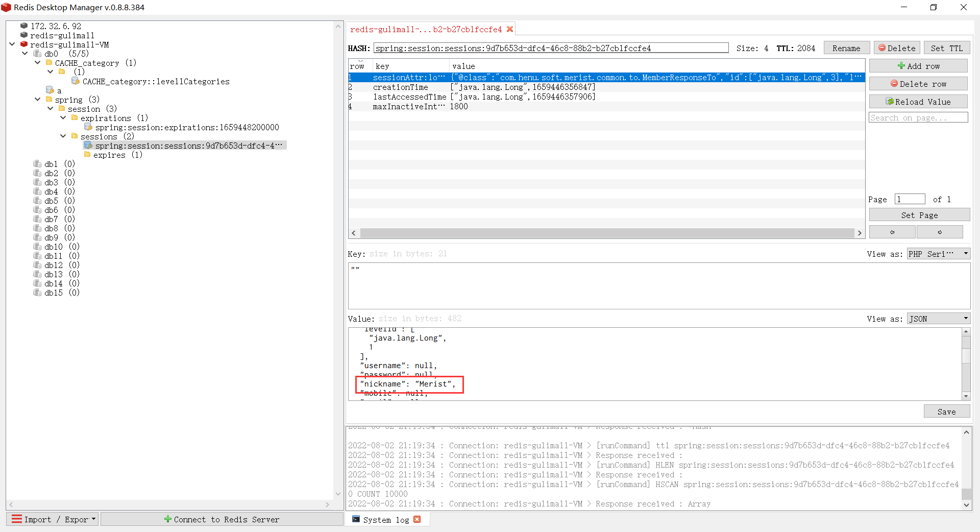Click the db8 database icon

(x=37, y=228)
